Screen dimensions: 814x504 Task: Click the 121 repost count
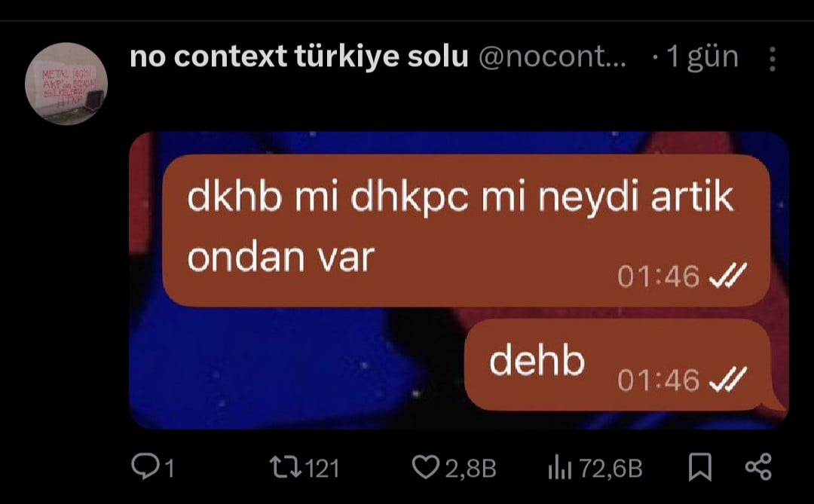coord(323,468)
